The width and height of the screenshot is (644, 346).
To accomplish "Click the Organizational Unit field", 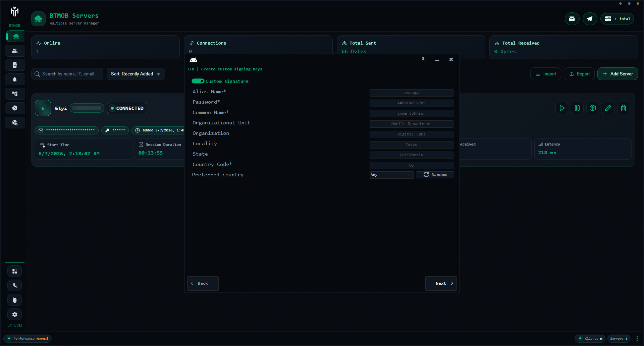I will [x=412, y=124].
